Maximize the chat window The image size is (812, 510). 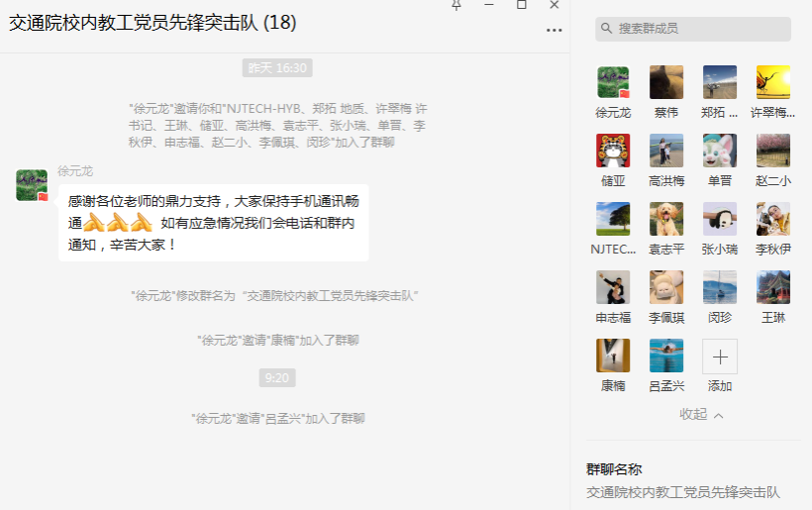[522, 5]
